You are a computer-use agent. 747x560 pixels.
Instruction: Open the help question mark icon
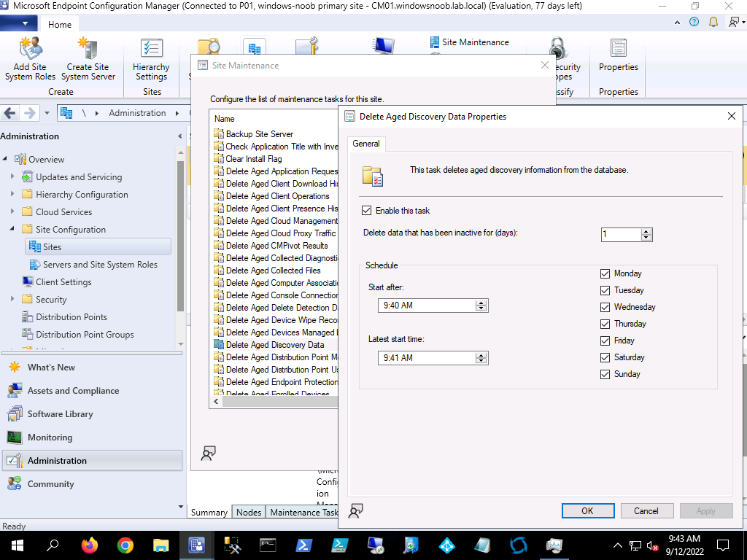point(694,22)
